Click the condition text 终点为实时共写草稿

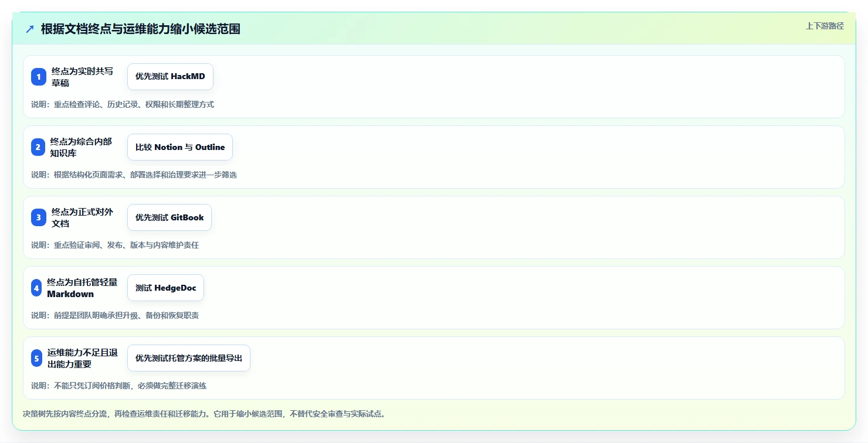coord(82,77)
